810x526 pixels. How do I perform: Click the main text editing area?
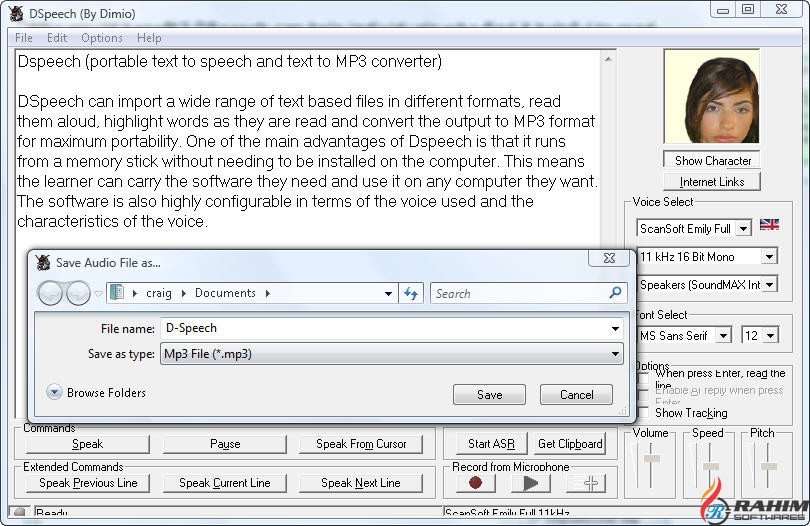tap(308, 150)
